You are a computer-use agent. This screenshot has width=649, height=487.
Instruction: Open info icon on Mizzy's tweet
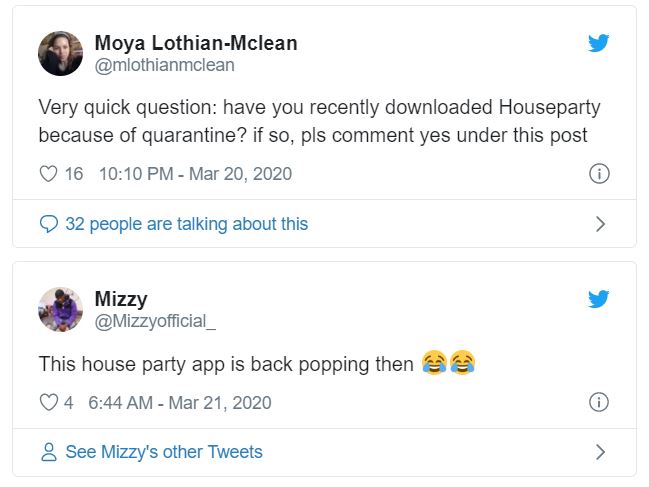599,403
